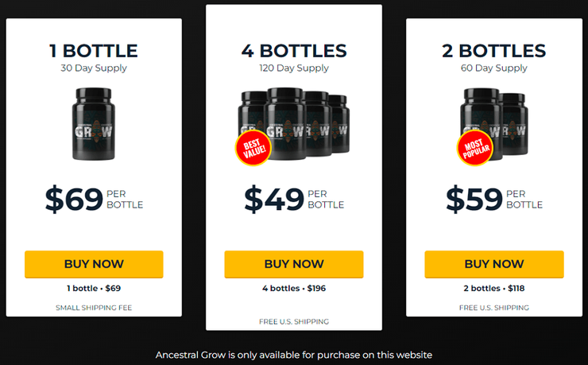Click the 2 BOTTLES heading
The image size is (588, 365).
pos(494,51)
